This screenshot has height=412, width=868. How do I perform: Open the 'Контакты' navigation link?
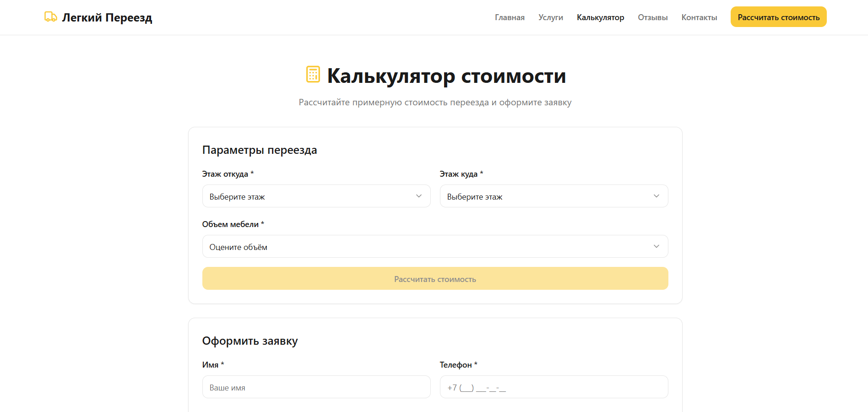(x=699, y=17)
